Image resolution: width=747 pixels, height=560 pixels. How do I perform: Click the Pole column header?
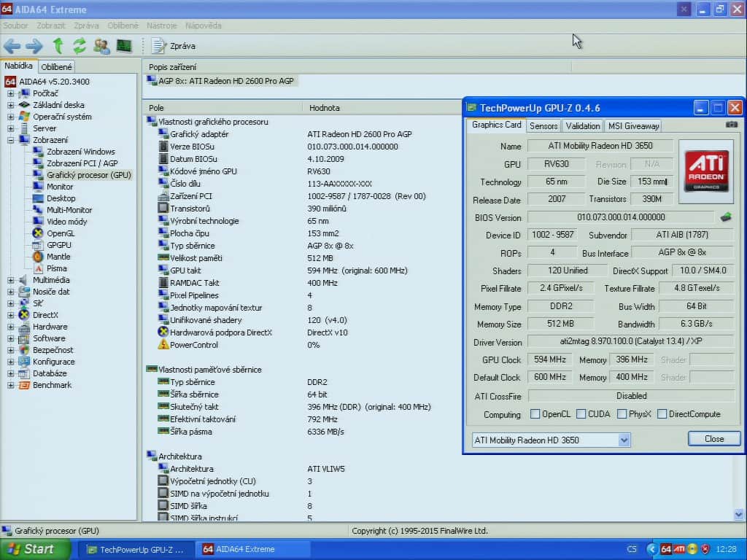pos(222,108)
